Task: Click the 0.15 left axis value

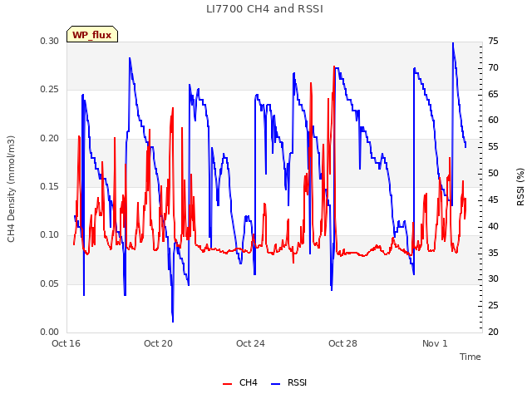Action: [x=50, y=186]
